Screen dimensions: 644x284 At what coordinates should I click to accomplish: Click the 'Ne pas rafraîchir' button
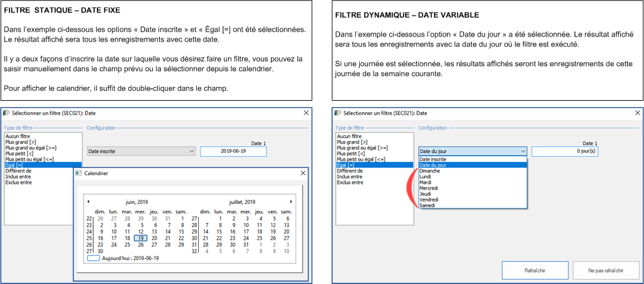606,271
